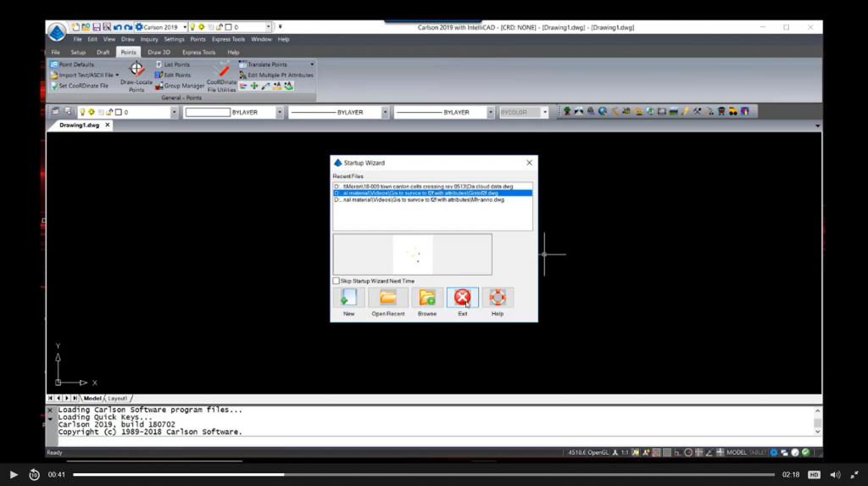Toggle TABLET mode in status bar
The height and width of the screenshot is (486, 868).
pos(758,452)
